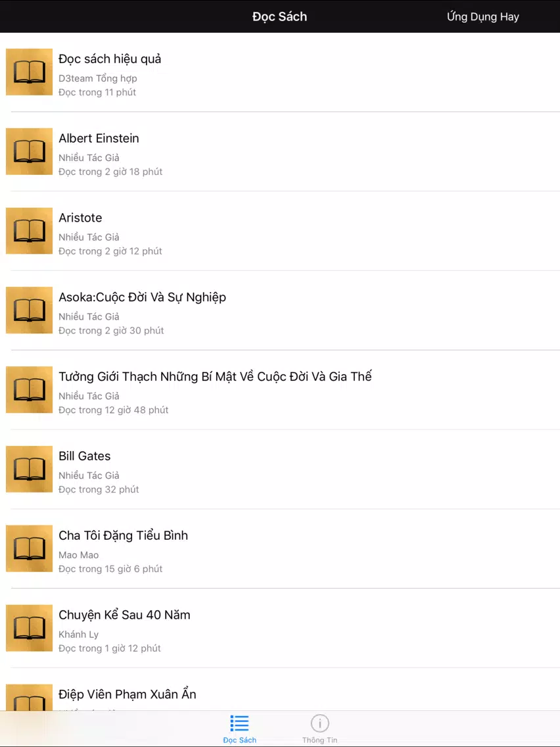Open Đọc sách hiệu quả title

(110, 59)
